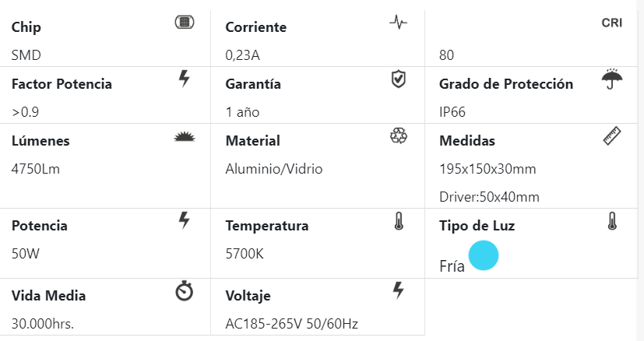Click the thermometer icon next to Temperatura
644x341 pixels.
pyautogui.click(x=399, y=221)
